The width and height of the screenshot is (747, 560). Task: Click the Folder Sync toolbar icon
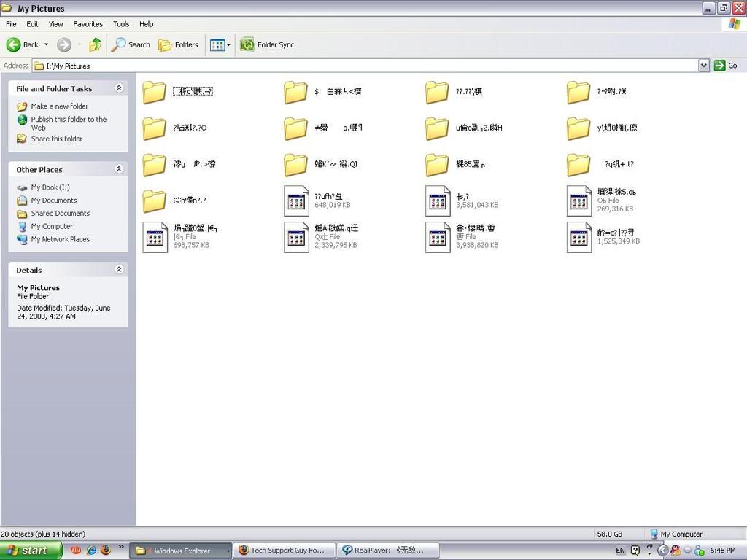pyautogui.click(x=247, y=44)
